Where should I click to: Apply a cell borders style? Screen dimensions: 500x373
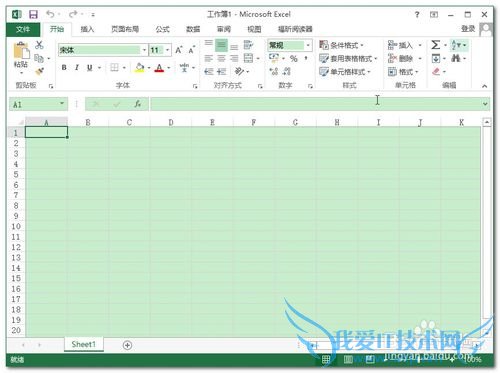coord(114,68)
